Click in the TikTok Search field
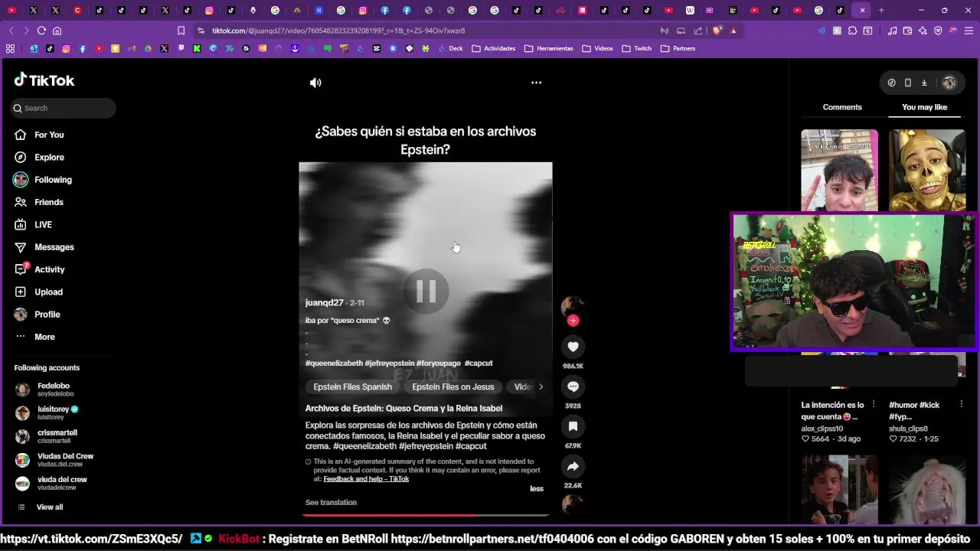The width and height of the screenshot is (980, 551). pyautogui.click(x=64, y=108)
